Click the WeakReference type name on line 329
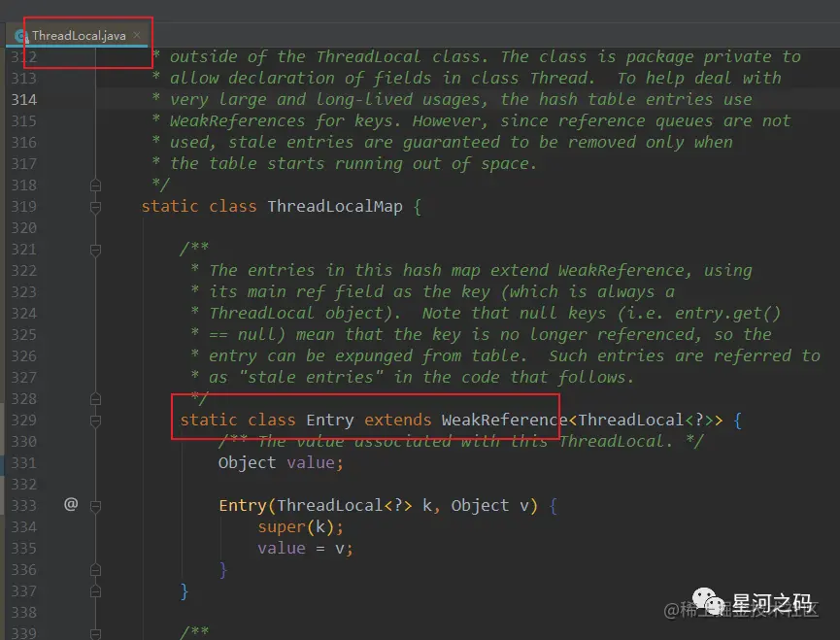 tap(504, 420)
